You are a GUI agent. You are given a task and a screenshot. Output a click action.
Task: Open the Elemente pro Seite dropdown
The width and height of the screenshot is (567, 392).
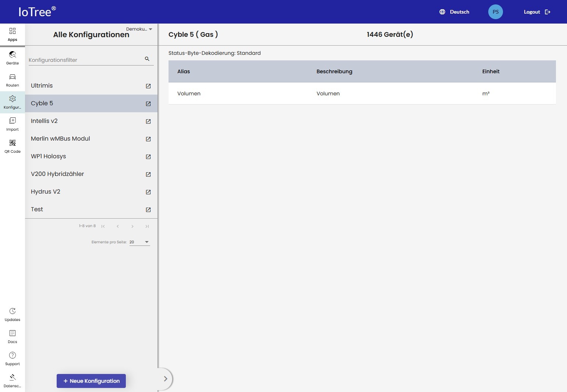click(139, 242)
